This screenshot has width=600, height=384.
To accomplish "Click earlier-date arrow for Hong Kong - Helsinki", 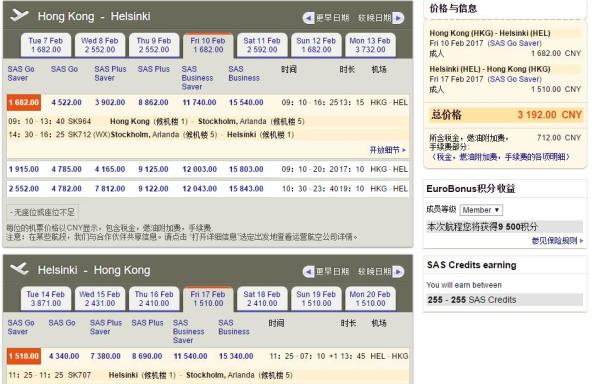I will (309, 18).
